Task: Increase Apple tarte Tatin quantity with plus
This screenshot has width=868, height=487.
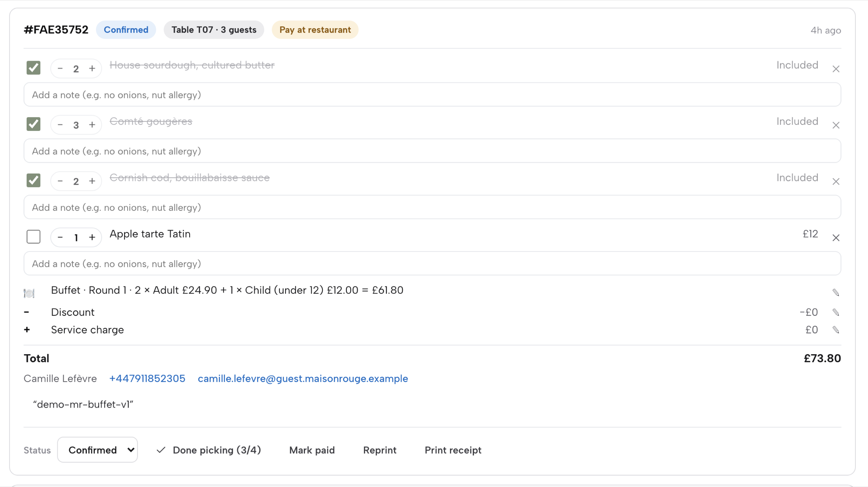Action: tap(92, 238)
